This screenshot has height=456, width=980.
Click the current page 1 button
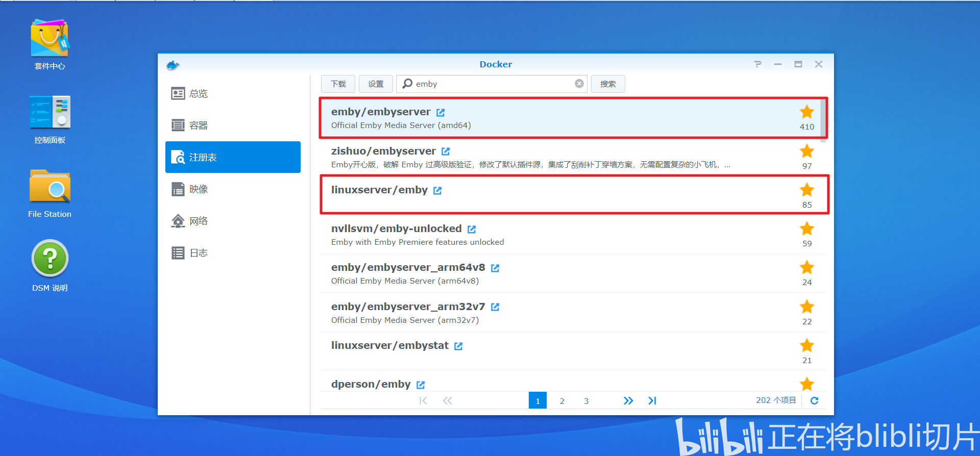point(537,400)
